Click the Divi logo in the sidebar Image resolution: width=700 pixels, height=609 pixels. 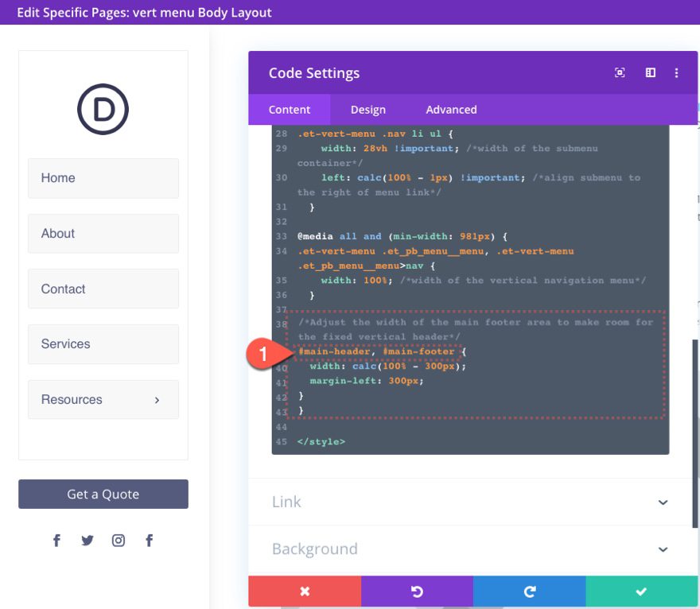103,109
